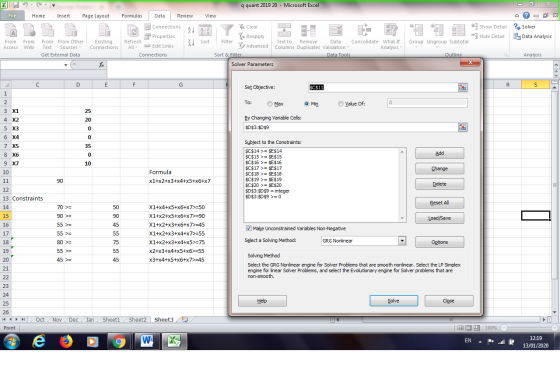Click Clear filter option
The height and width of the screenshot is (386, 560).
click(x=248, y=27)
